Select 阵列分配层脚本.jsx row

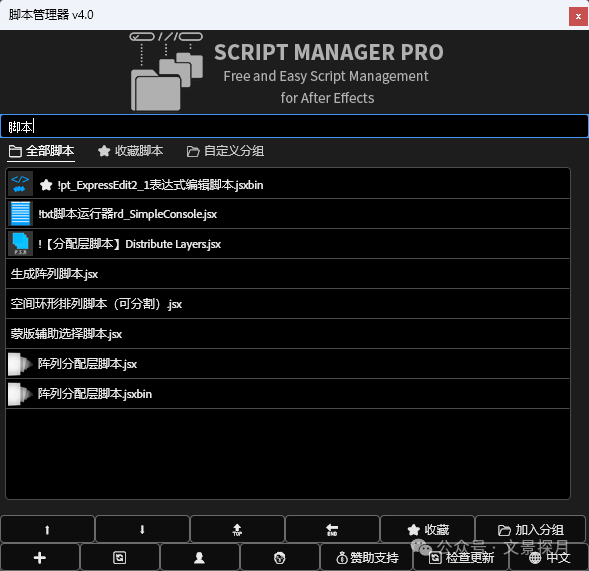288,364
